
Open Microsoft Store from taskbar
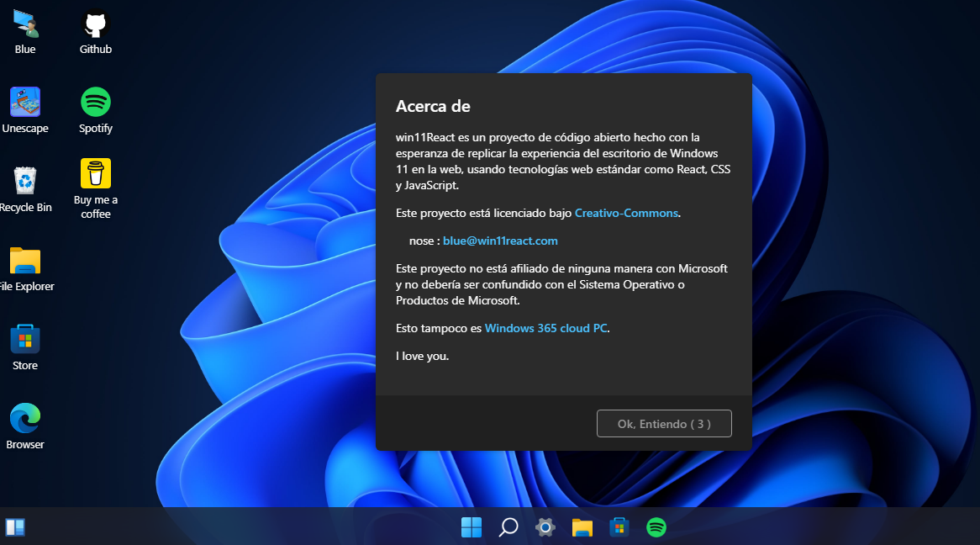tap(619, 527)
